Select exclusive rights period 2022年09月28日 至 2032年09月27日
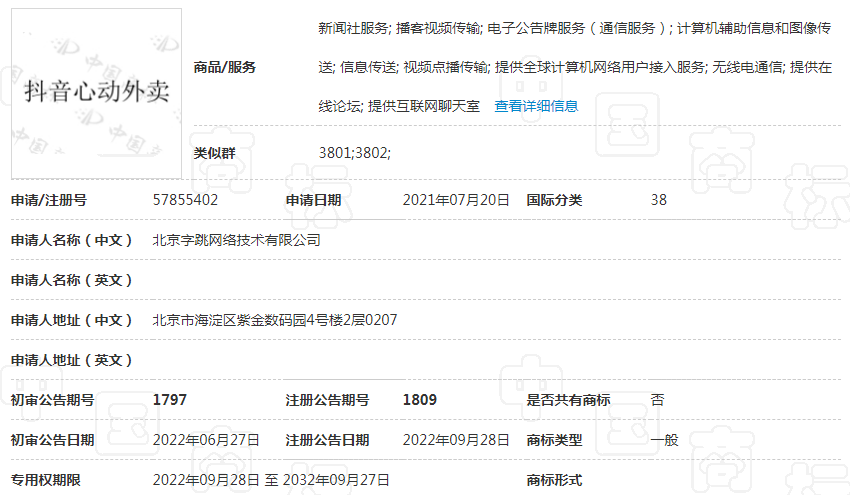This screenshot has width=850, height=495. 271,480
